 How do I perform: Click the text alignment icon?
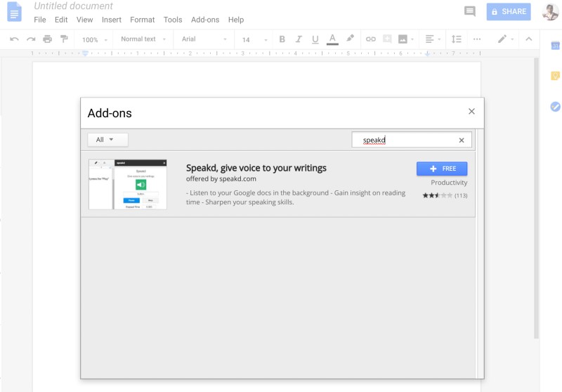coord(429,39)
